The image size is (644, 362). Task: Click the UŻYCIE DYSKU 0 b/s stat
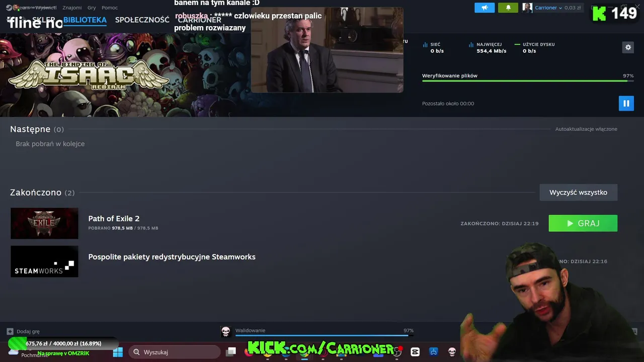pos(534,48)
